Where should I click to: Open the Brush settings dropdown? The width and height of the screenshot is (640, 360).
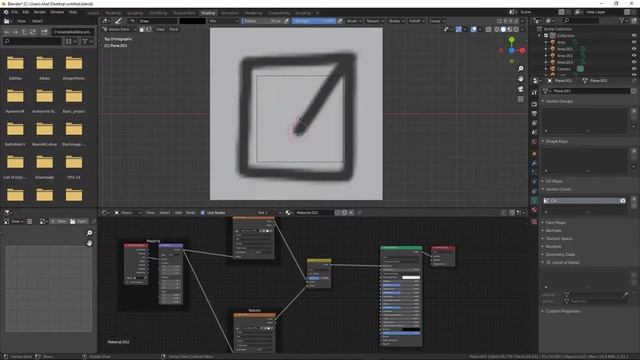[x=353, y=21]
